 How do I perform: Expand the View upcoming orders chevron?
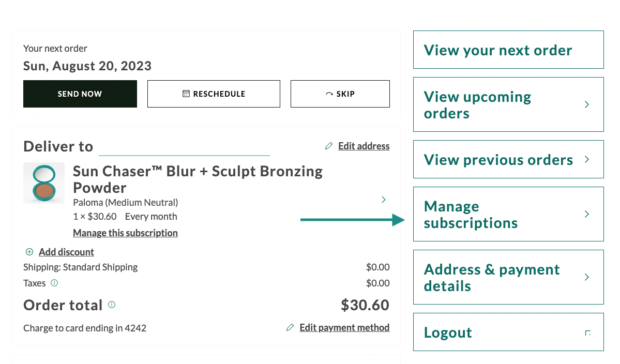tap(586, 104)
